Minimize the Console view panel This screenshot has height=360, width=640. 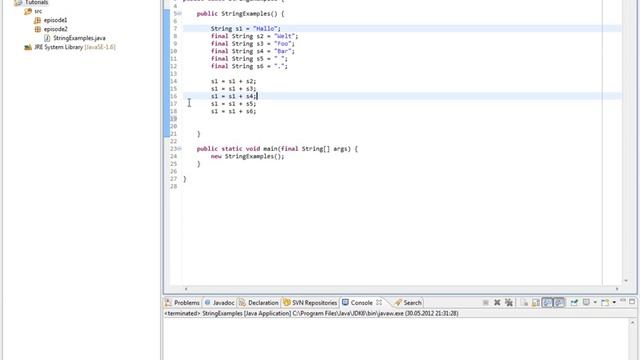623,301
